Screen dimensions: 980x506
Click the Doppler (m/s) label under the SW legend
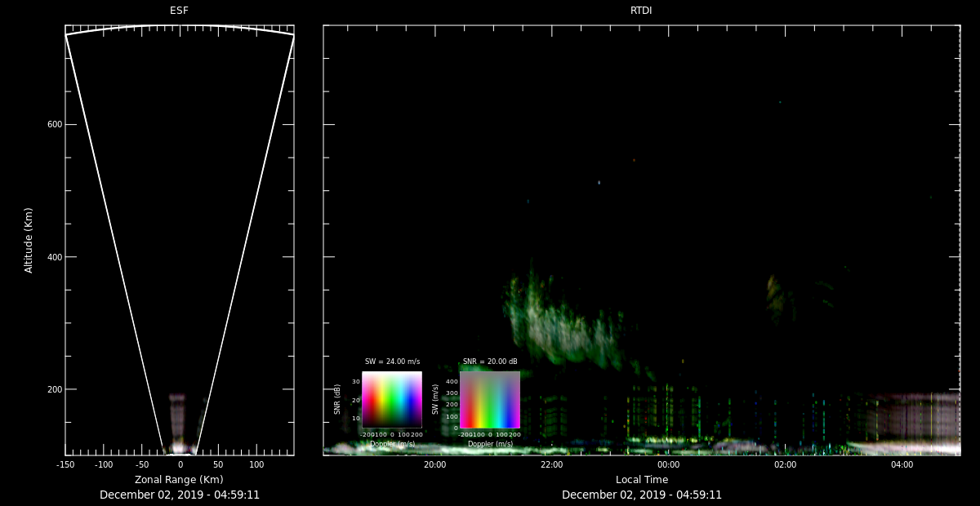coord(490,444)
